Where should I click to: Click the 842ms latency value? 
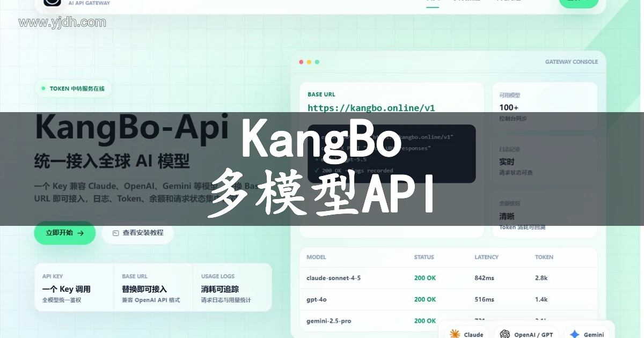point(485,278)
